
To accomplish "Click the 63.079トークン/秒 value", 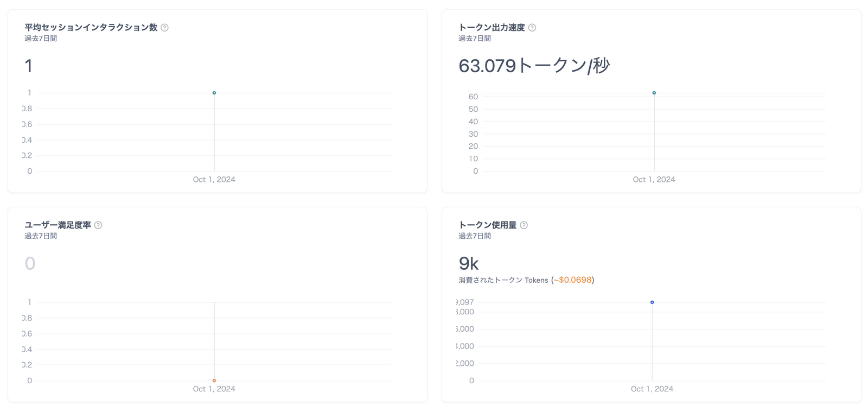I will pos(534,66).
